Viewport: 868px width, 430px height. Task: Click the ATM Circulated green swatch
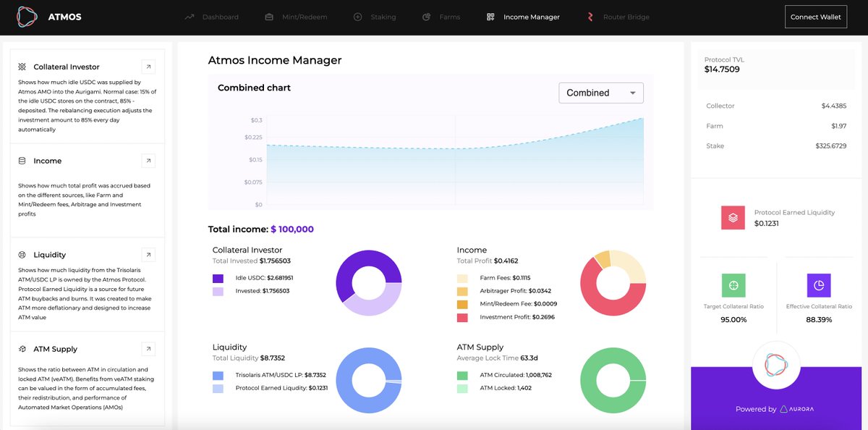(463, 376)
